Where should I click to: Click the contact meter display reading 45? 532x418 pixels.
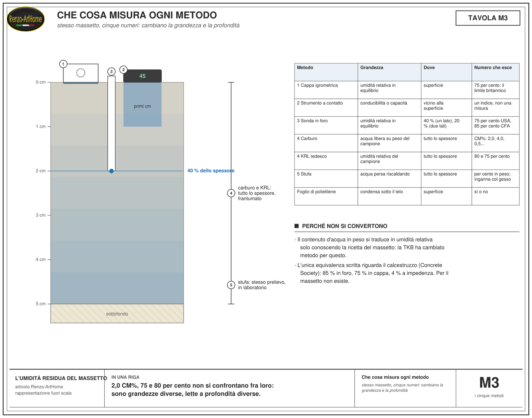(x=142, y=76)
